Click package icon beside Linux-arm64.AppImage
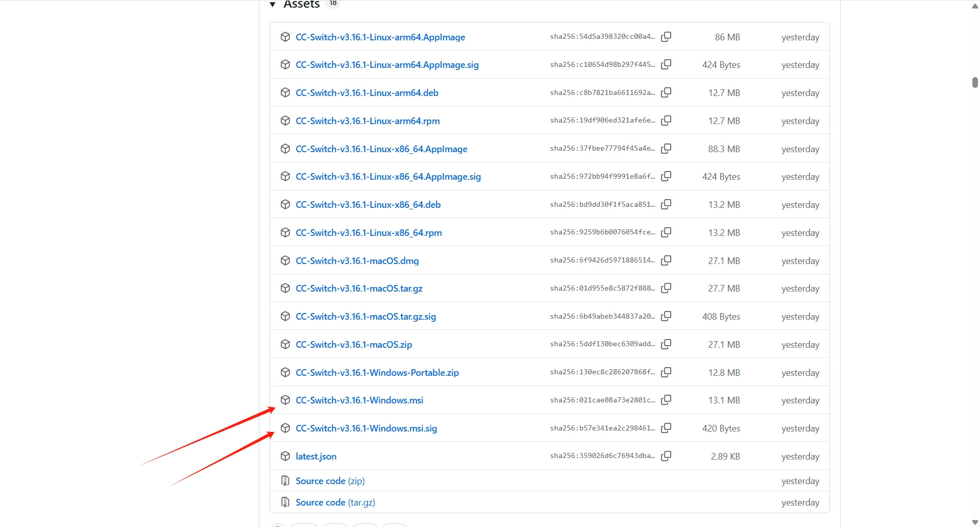 285,37
